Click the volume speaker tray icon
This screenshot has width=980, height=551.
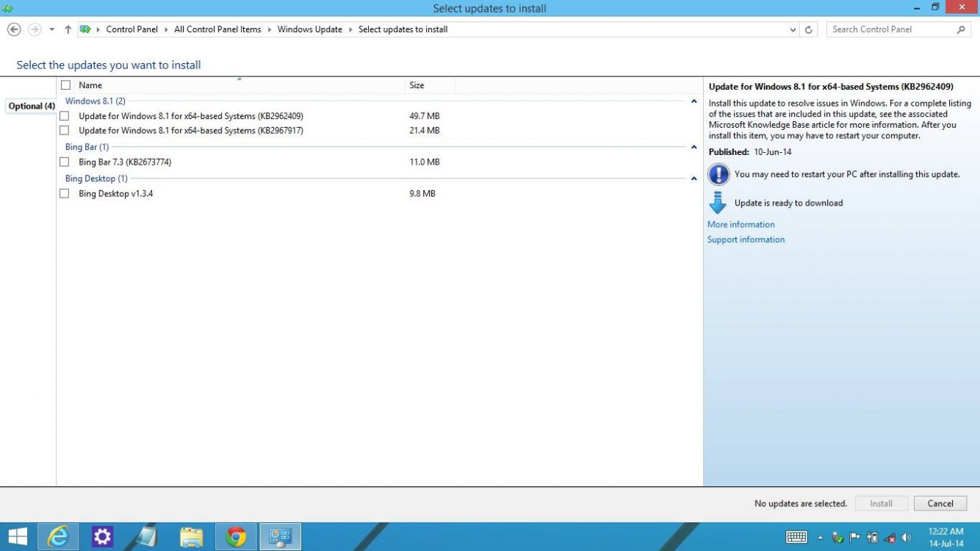pyautogui.click(x=906, y=537)
